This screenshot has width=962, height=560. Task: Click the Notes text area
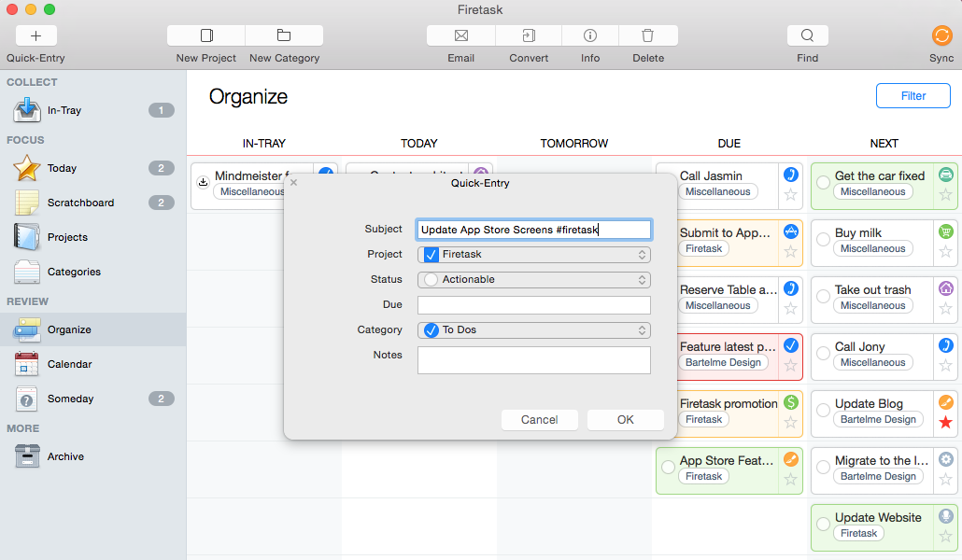[533, 360]
